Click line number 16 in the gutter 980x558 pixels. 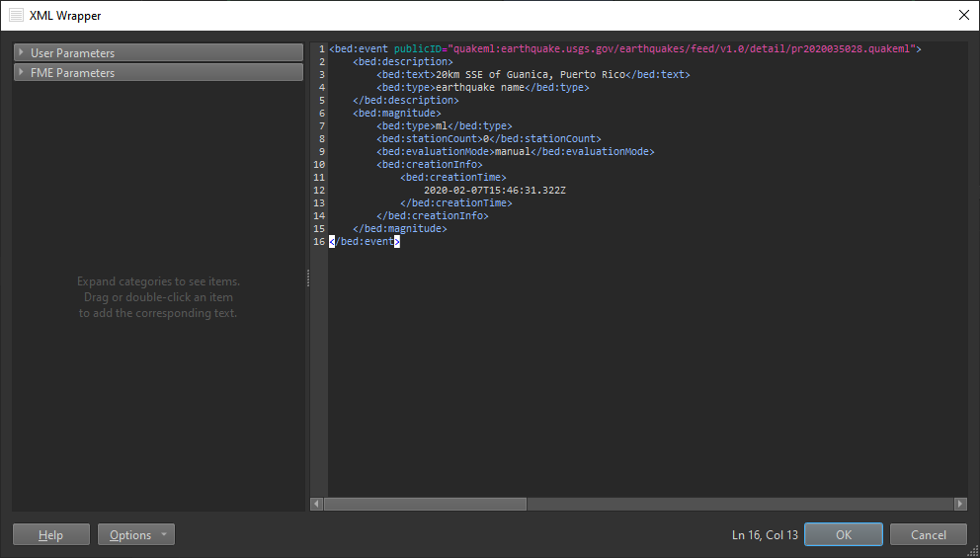319,241
